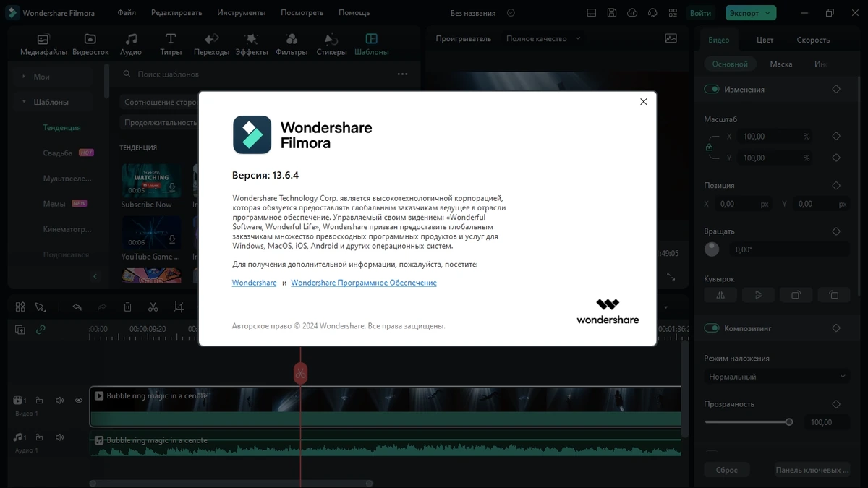This screenshot has height=488, width=868.
Task: Switch to the Скорость tab
Action: click(x=813, y=40)
